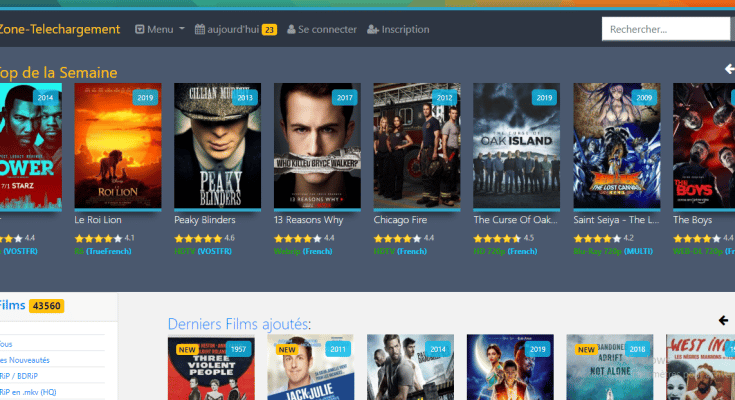The height and width of the screenshot is (400, 735).
Task: Click the calendar icon next to aujourd'hui
Action: [x=200, y=30]
